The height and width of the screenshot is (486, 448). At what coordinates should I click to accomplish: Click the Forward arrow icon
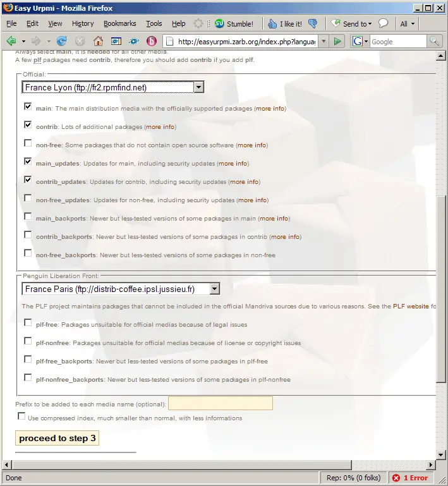point(36,41)
